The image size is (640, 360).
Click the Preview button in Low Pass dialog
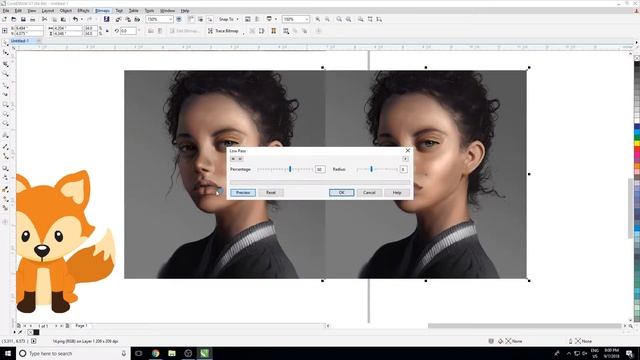click(243, 193)
